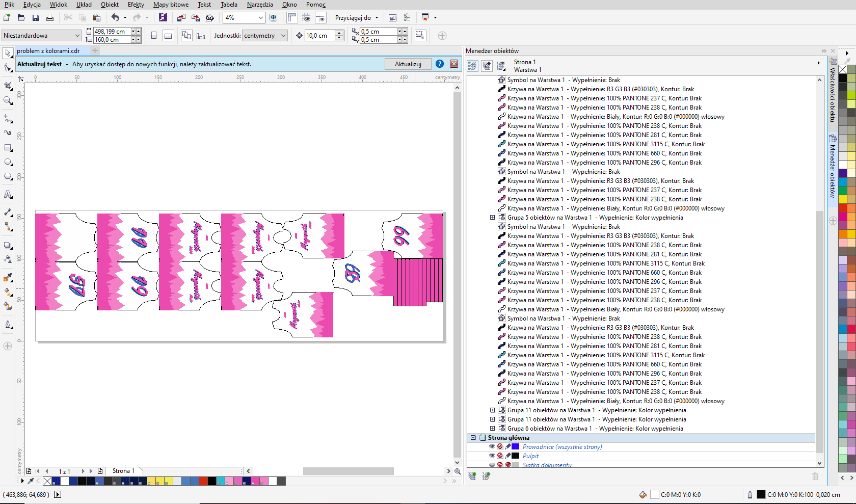Open the Mapy bitowe menu
Image resolution: width=856 pixels, height=504 pixels.
coord(171,5)
